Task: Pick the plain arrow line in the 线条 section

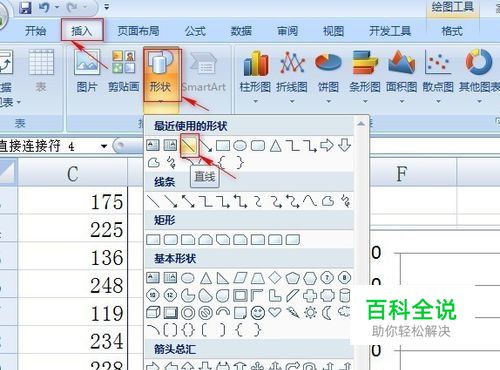Action: 171,201
